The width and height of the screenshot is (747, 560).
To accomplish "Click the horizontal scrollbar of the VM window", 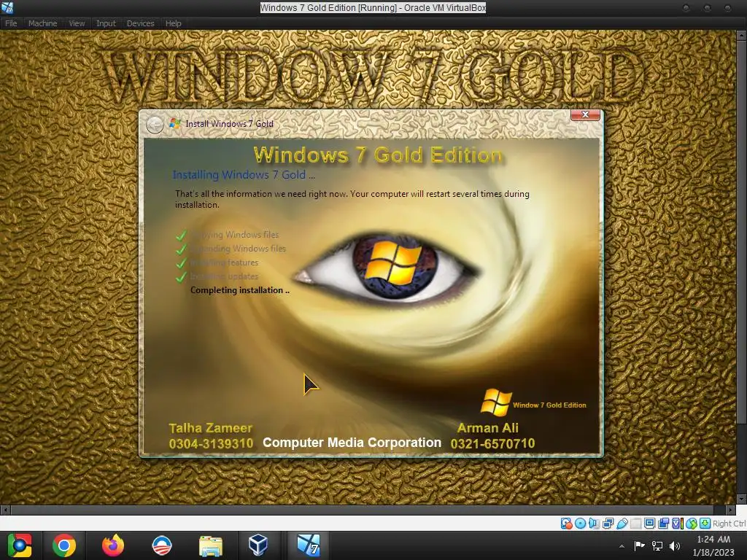I will pos(362,510).
